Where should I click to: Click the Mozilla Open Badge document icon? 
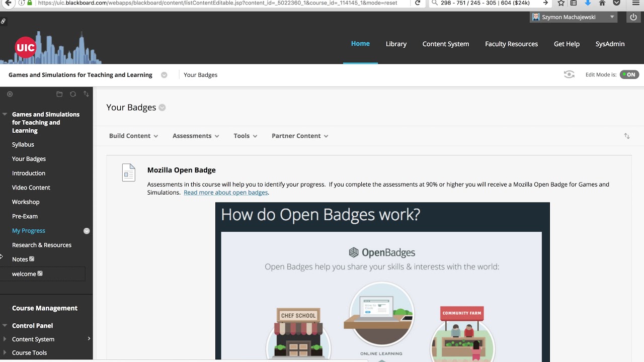click(129, 172)
